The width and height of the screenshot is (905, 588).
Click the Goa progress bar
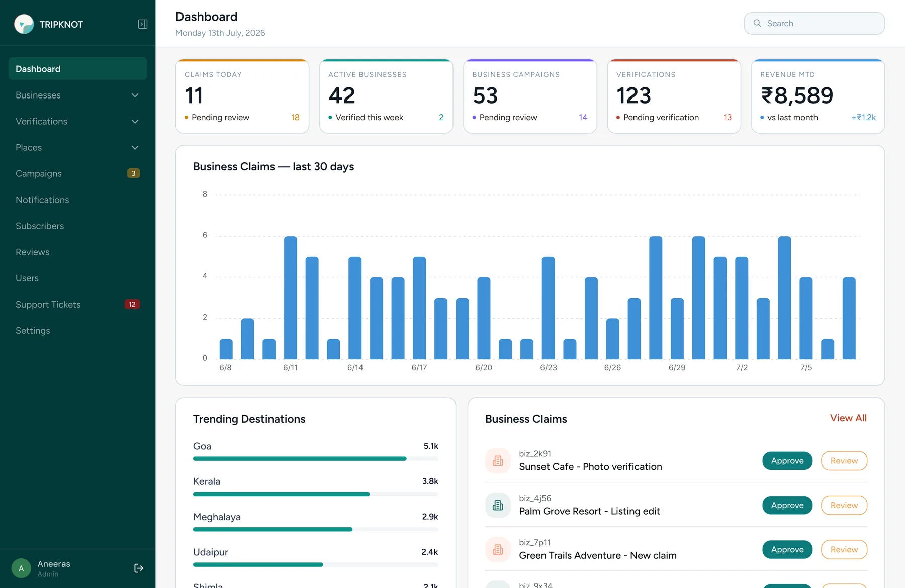click(x=316, y=458)
